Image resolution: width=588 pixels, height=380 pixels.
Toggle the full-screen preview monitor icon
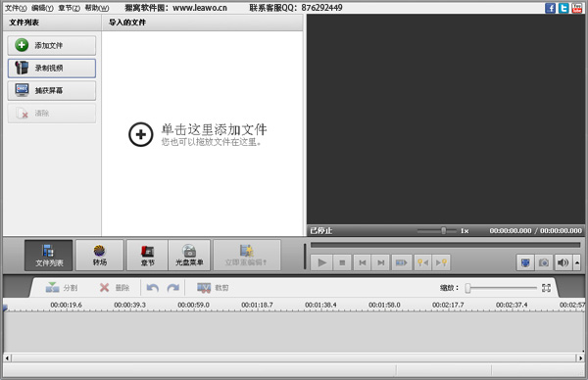(x=525, y=262)
